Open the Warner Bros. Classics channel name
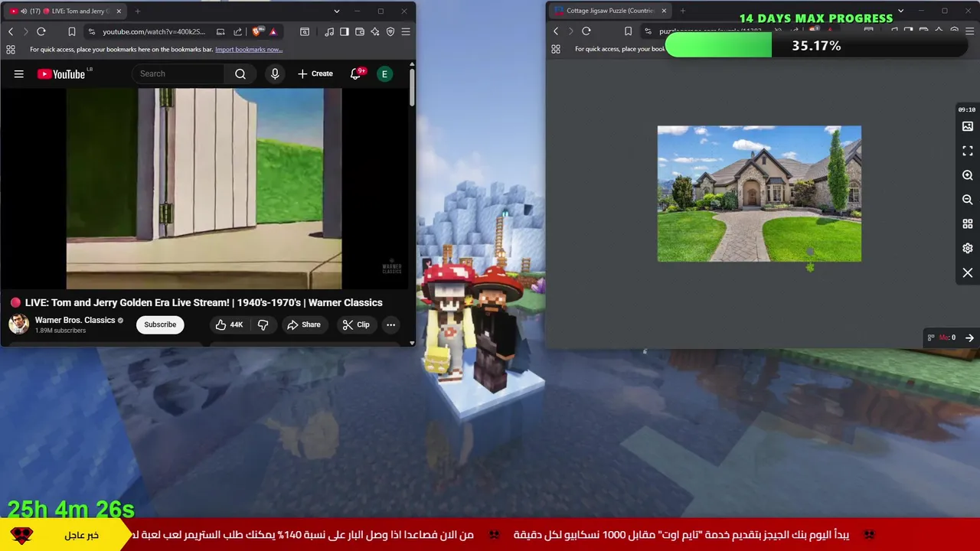This screenshot has height=551, width=980. [x=75, y=320]
